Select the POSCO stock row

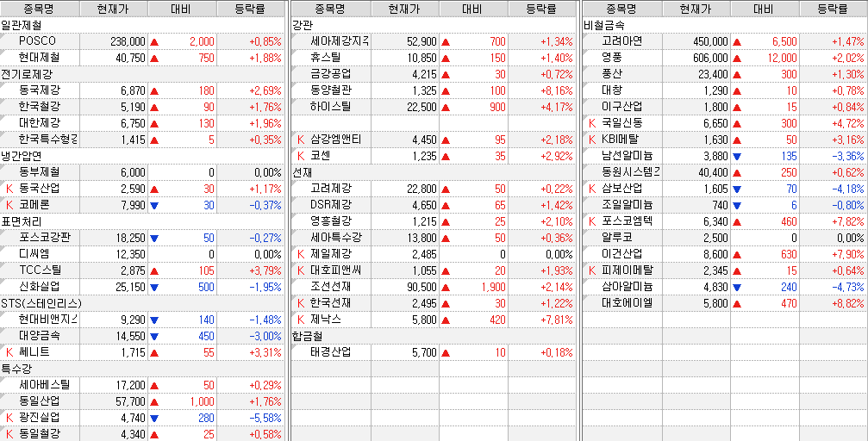pos(141,41)
